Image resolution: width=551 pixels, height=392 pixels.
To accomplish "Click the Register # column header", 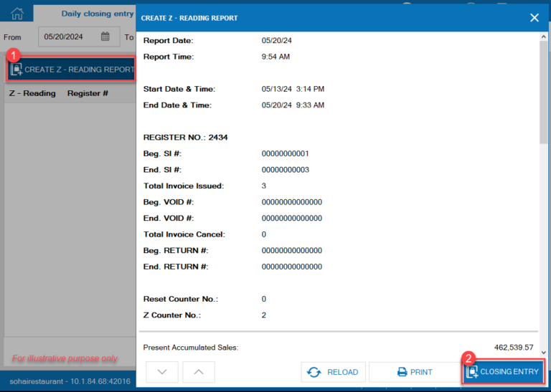I will [88, 93].
